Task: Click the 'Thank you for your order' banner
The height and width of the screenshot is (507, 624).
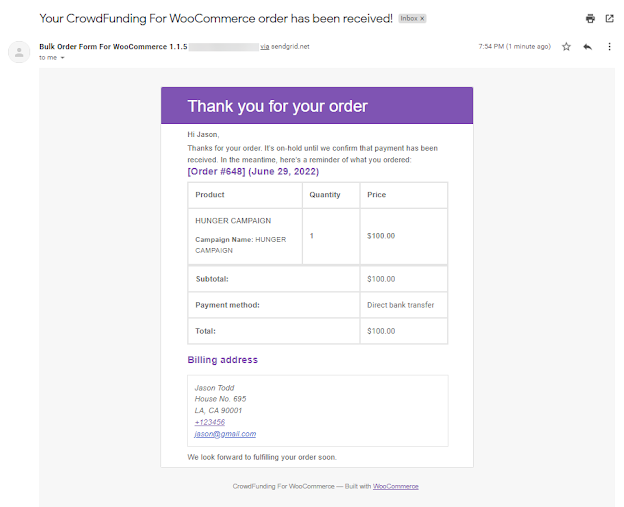Action: click(x=317, y=106)
